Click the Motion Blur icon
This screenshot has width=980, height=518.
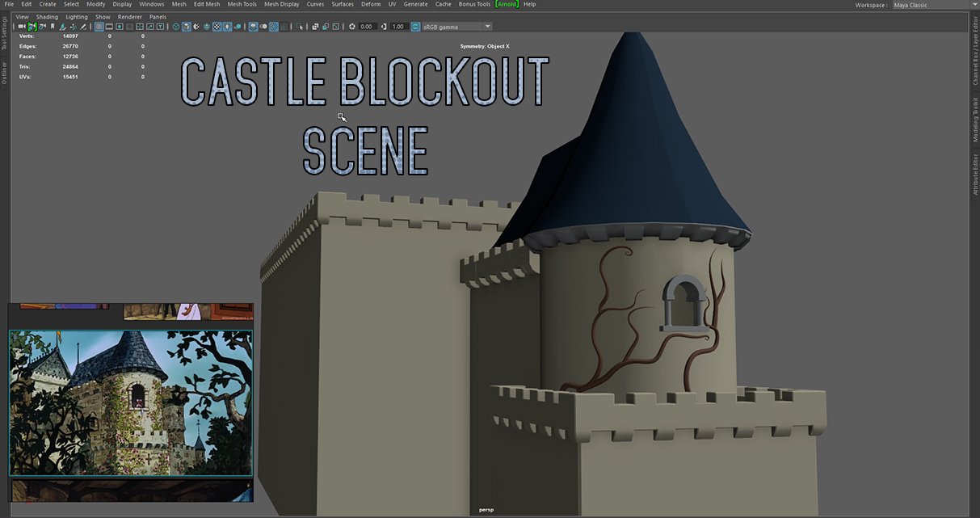[x=263, y=27]
